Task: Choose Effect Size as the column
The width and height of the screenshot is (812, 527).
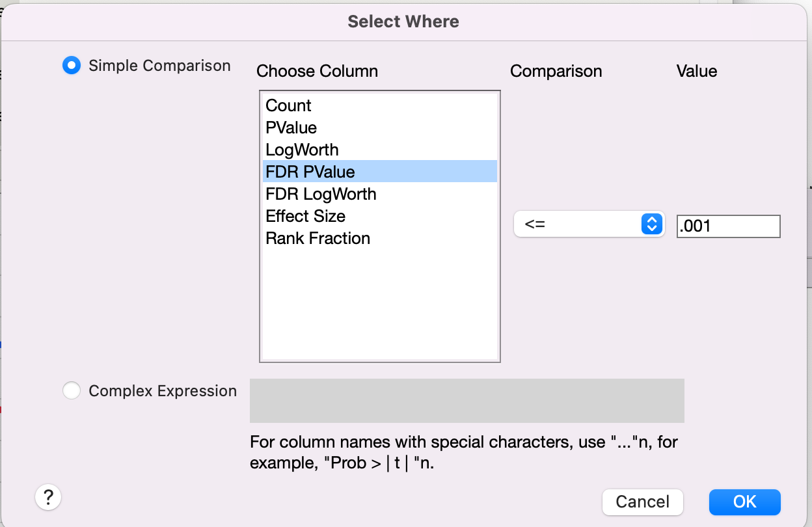Action: (x=306, y=215)
